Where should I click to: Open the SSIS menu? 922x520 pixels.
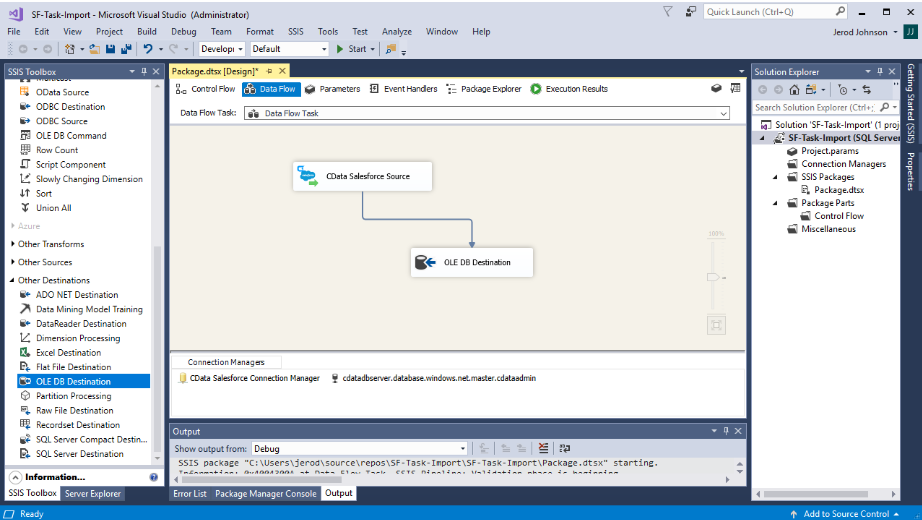(295, 31)
